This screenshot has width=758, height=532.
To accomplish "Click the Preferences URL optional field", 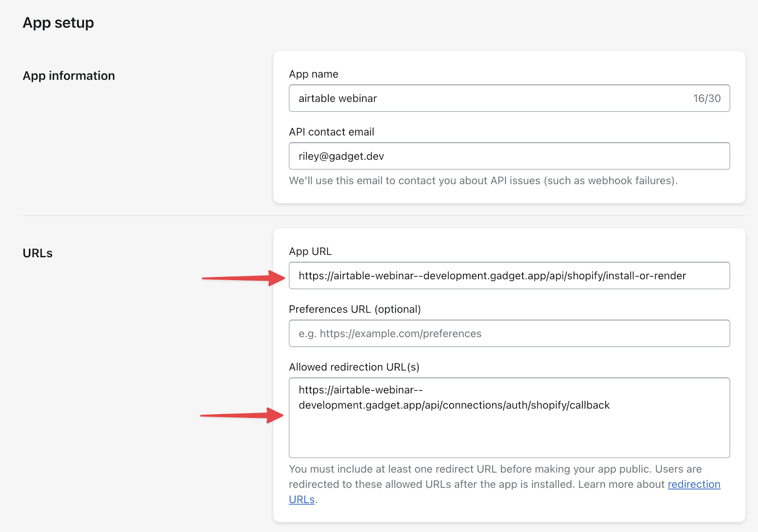I will click(509, 333).
